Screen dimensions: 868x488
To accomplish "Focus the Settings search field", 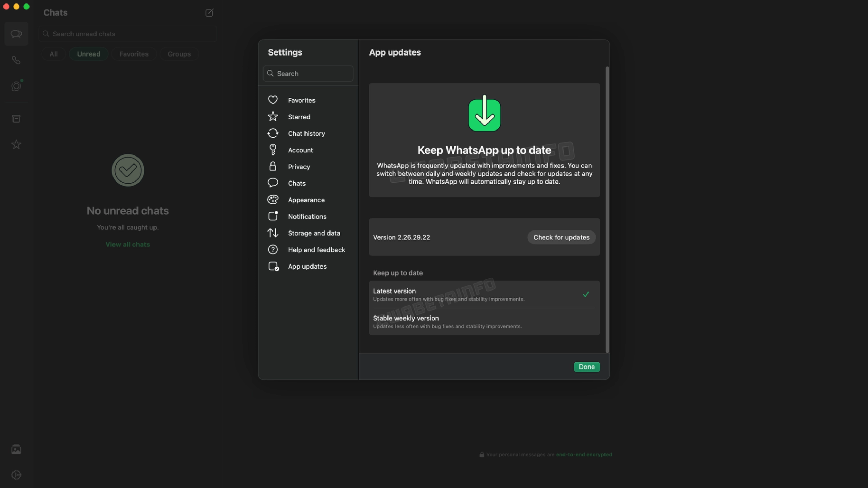I will pyautogui.click(x=308, y=73).
